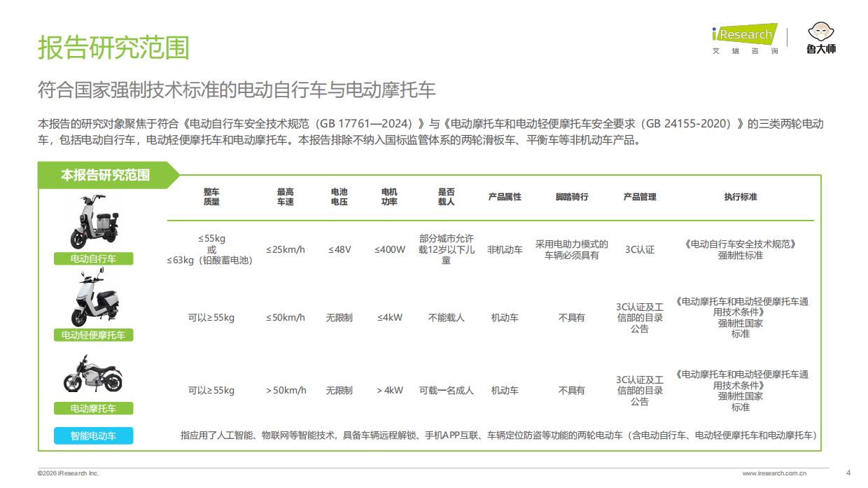868x488 pixels.
Task: Click the ＞50km/h speed cell
Action: pyautogui.click(x=286, y=390)
